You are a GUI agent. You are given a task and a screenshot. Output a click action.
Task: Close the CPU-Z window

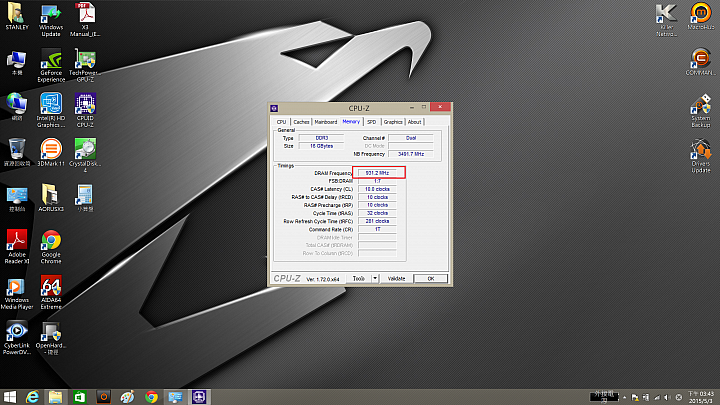click(440, 107)
